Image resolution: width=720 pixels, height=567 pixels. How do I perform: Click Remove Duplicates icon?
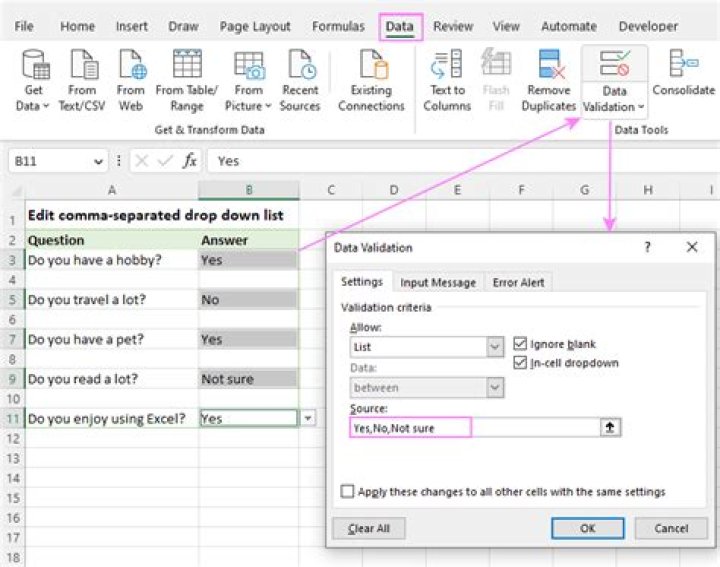point(549,66)
